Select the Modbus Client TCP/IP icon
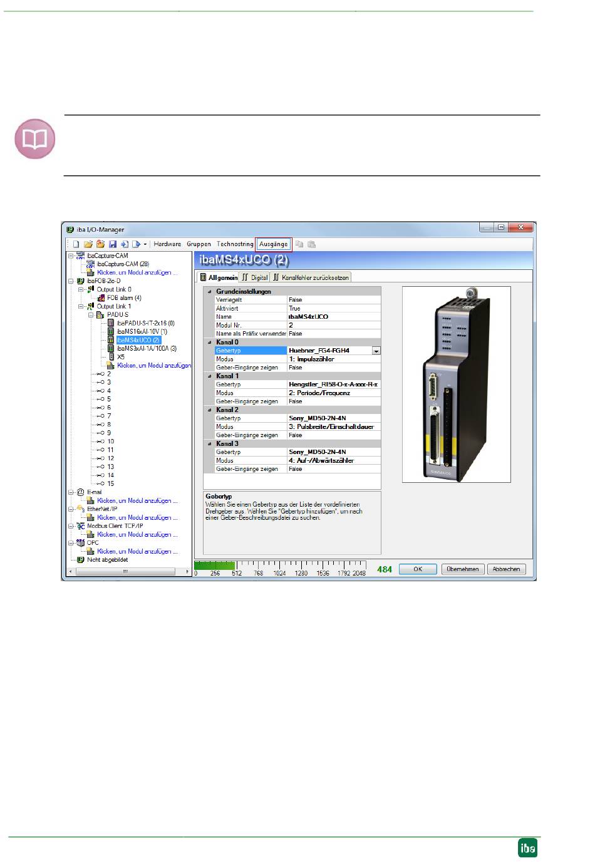Viewport: 595px width, 868px height. pyautogui.click(x=80, y=526)
